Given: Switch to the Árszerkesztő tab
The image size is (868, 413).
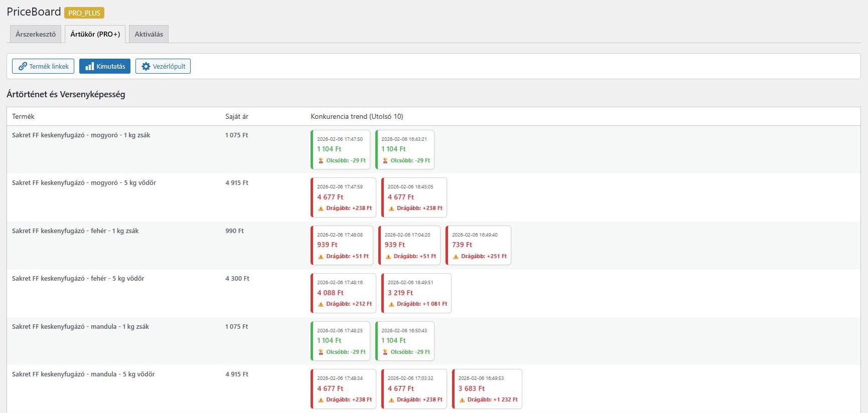Looking at the screenshot, I should (36, 34).
